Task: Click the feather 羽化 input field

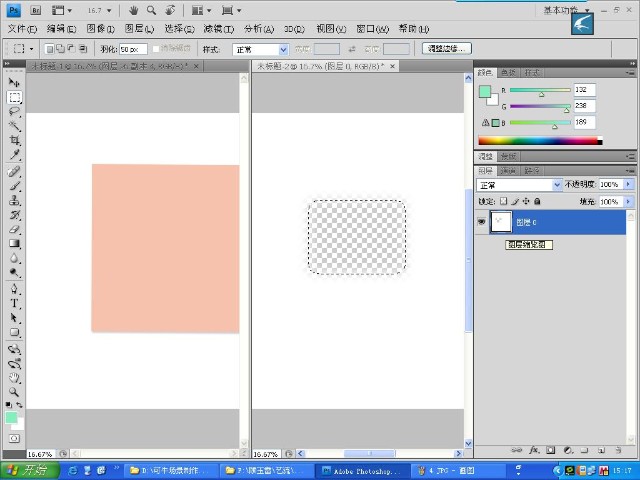Action: click(x=132, y=48)
